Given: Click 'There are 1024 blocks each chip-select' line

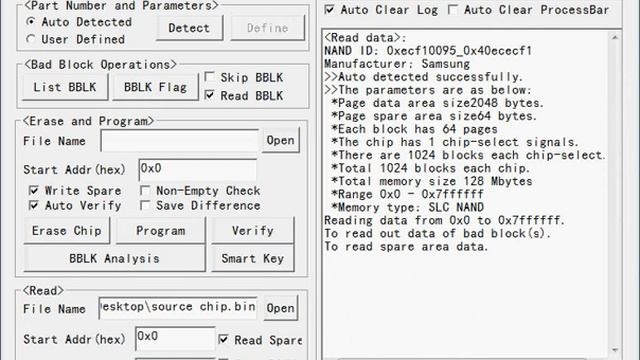Looking at the screenshot, I should (469, 155).
